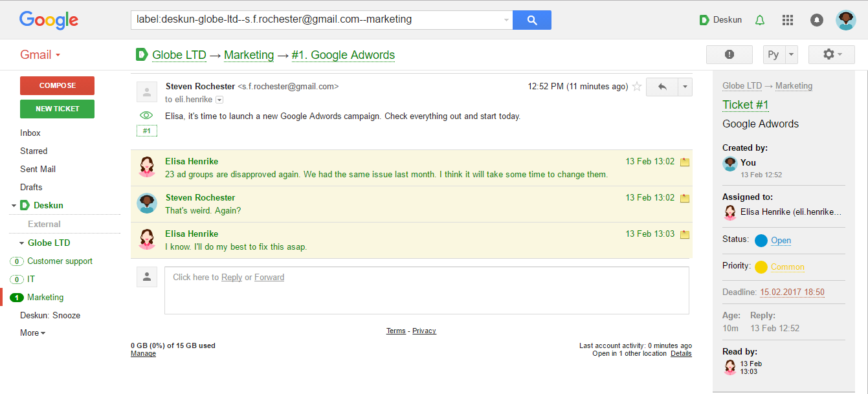868x394 pixels.
Task: Click Marketing in header breadcrumb
Action: click(249, 55)
